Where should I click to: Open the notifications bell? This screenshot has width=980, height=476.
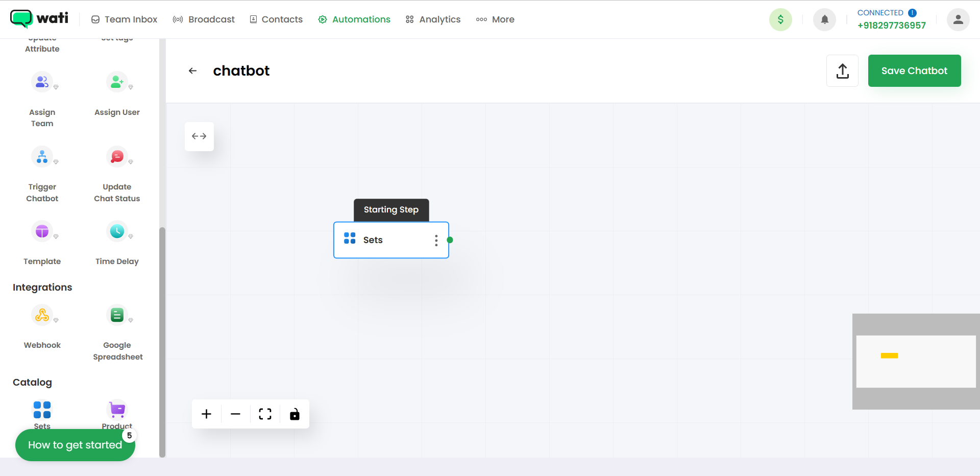coord(824,19)
